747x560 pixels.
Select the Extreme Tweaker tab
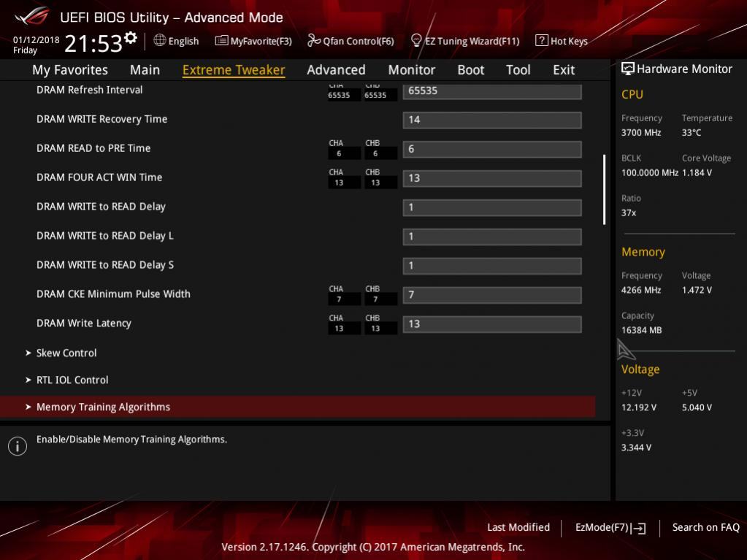pos(234,70)
